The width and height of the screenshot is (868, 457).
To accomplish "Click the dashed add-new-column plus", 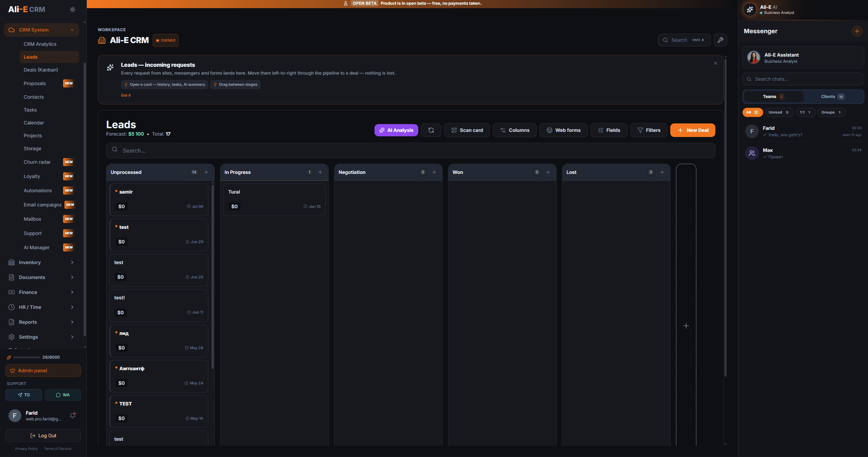I will point(686,326).
